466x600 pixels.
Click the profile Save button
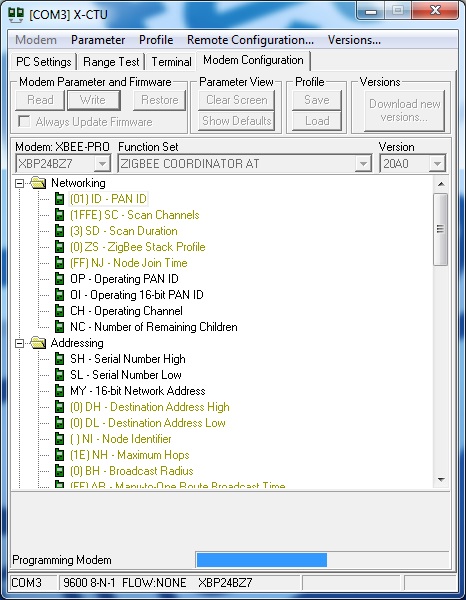(317, 100)
